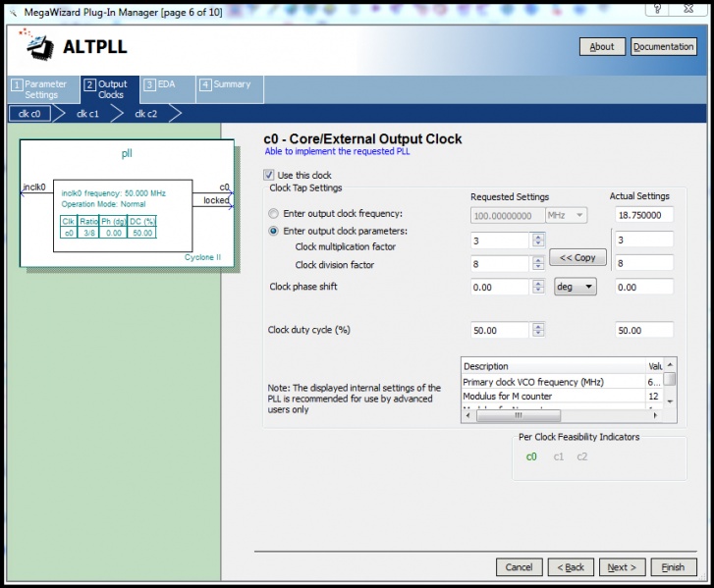
Task: Select the clk c0 sub-page
Action: (x=29, y=114)
